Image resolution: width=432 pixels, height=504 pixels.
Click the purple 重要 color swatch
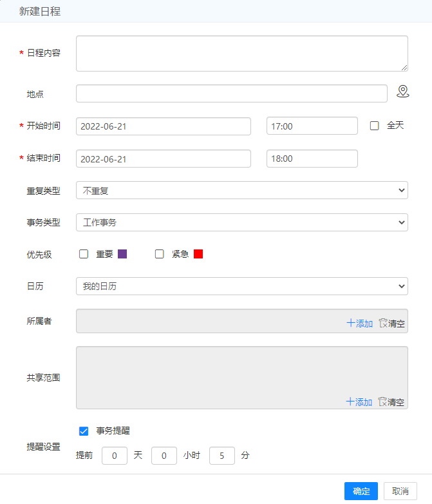coord(122,254)
